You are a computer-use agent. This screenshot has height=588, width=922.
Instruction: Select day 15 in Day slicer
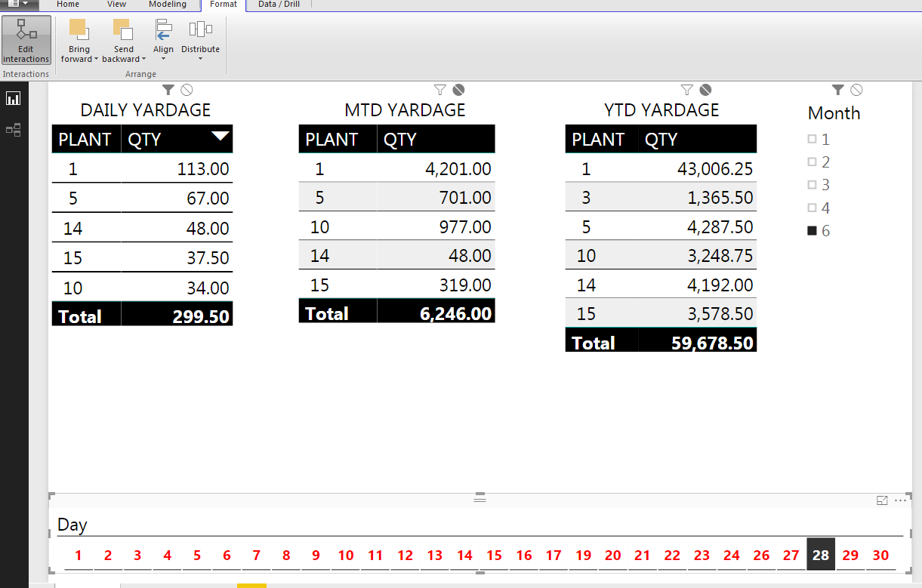pyautogui.click(x=494, y=555)
